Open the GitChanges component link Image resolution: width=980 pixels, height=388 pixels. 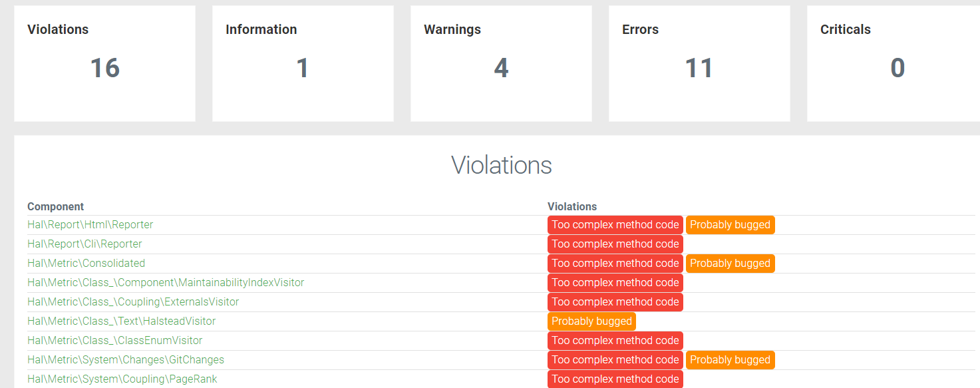tap(126, 360)
